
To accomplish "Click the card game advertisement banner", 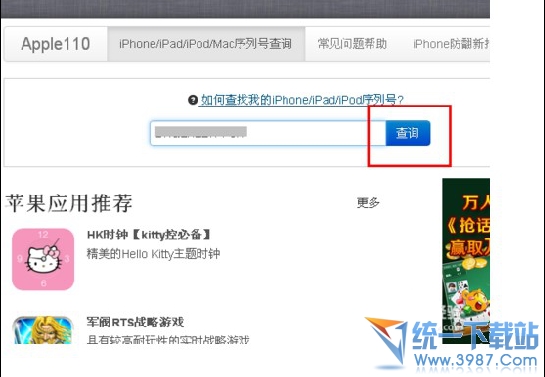I will click(x=466, y=261).
